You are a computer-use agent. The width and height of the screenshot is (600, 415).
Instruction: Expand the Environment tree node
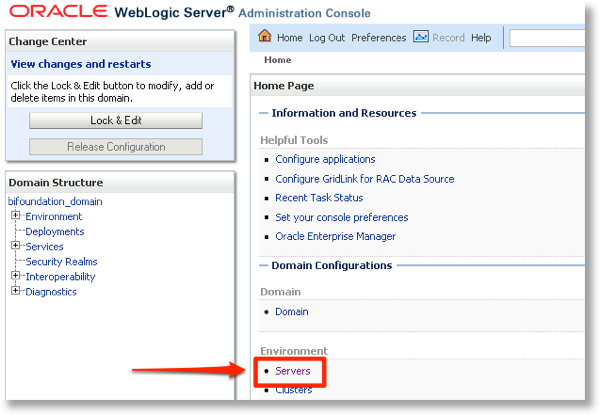pyautogui.click(x=16, y=216)
